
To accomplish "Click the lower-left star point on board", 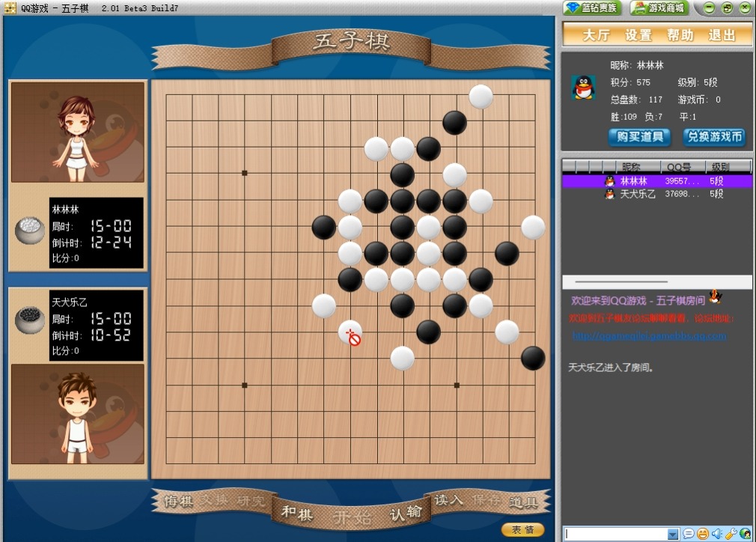I will coord(245,386).
